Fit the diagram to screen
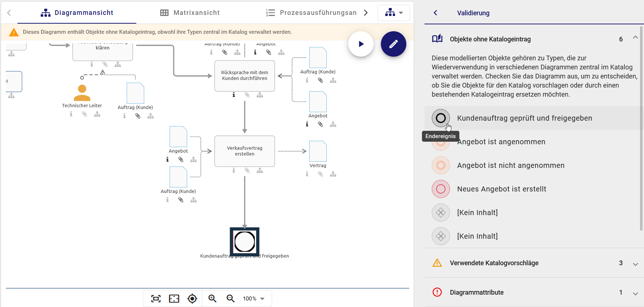Viewport: 644px width, 307px height. (156, 299)
